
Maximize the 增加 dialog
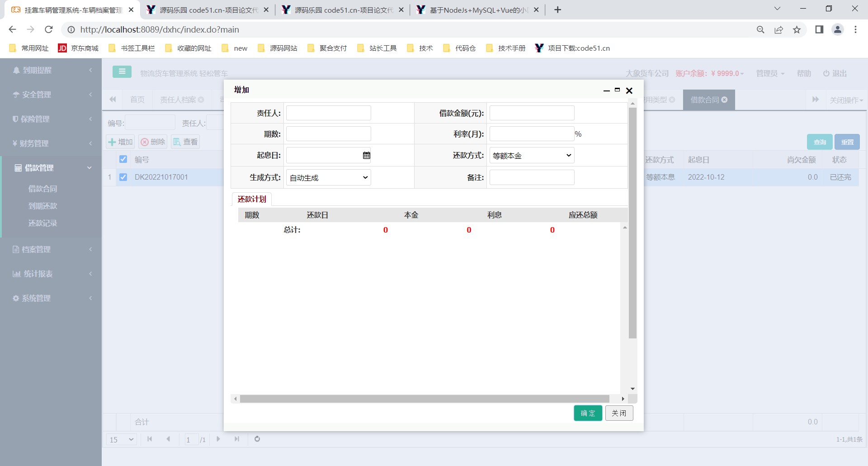(617, 90)
